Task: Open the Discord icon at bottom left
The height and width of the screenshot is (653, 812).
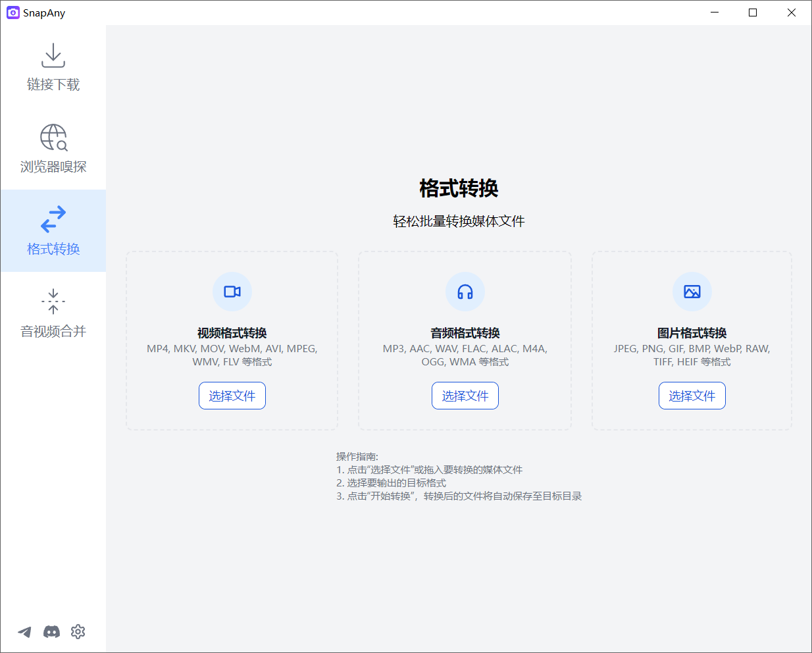Action: (x=51, y=631)
